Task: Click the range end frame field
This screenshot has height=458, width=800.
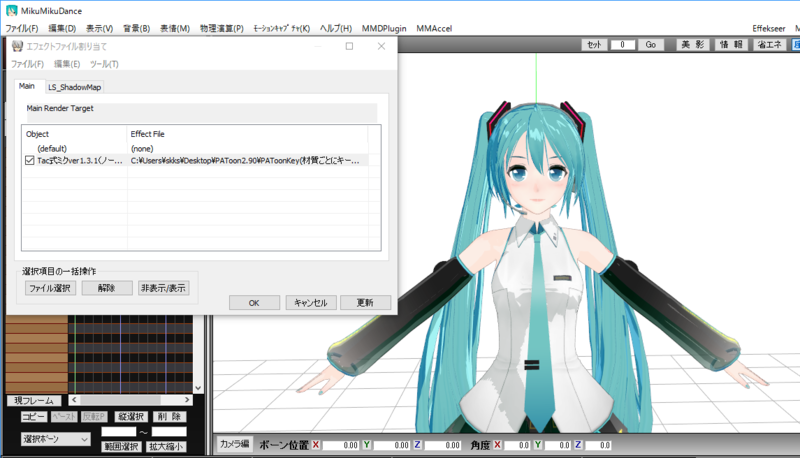Action: pos(169,432)
